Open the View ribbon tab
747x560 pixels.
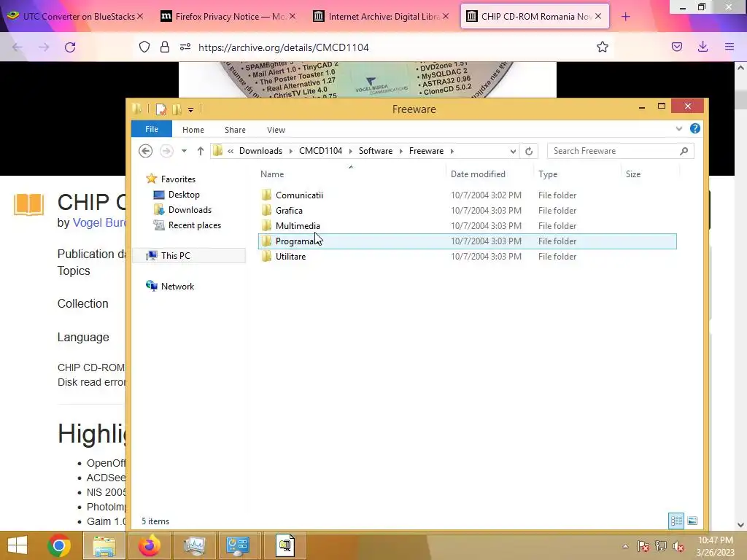(x=276, y=130)
